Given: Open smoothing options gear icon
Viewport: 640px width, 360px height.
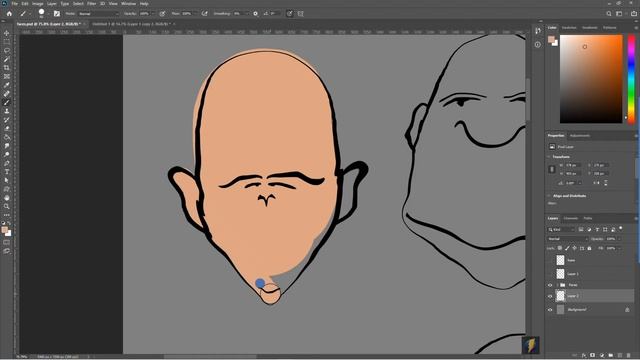Looking at the screenshot, I should (x=256, y=13).
